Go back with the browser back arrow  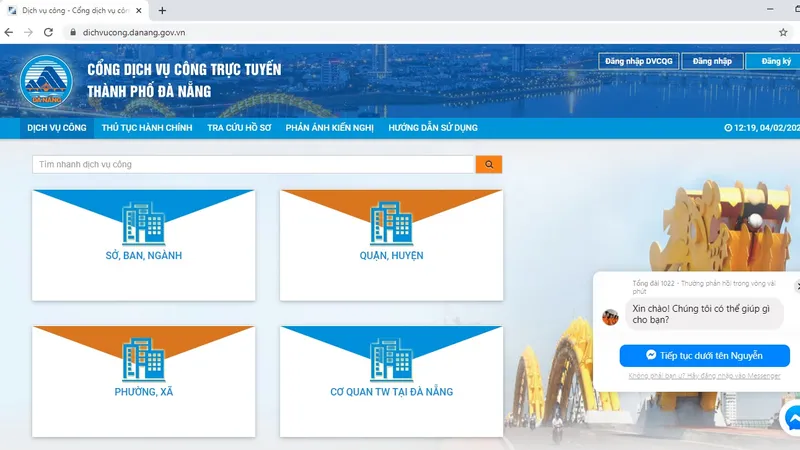tap(9, 32)
